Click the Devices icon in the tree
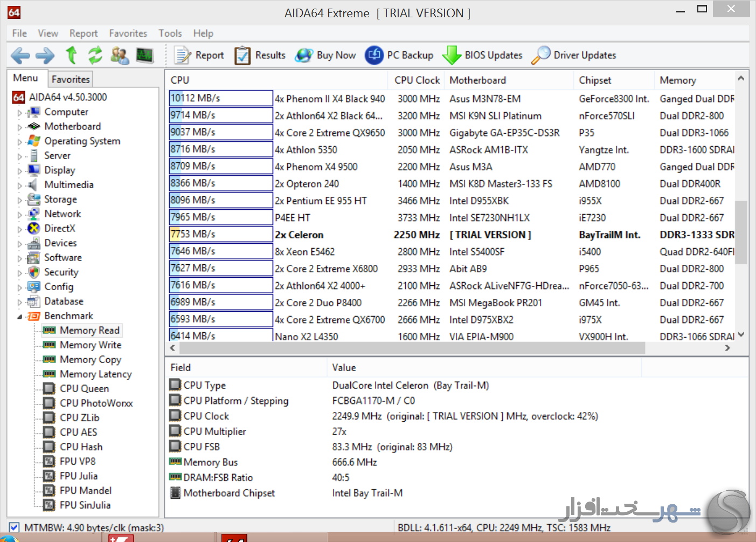The height and width of the screenshot is (542, 756). [x=34, y=243]
